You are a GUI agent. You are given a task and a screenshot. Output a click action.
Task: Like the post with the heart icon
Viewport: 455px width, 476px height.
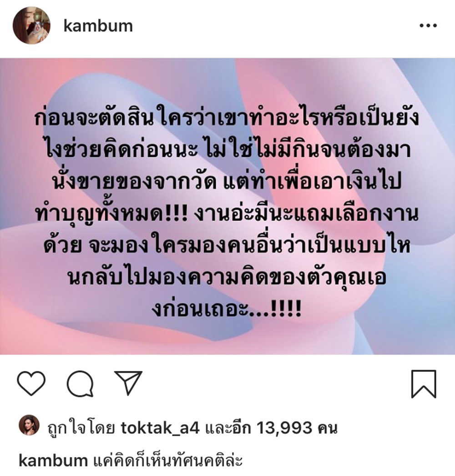tap(31, 383)
